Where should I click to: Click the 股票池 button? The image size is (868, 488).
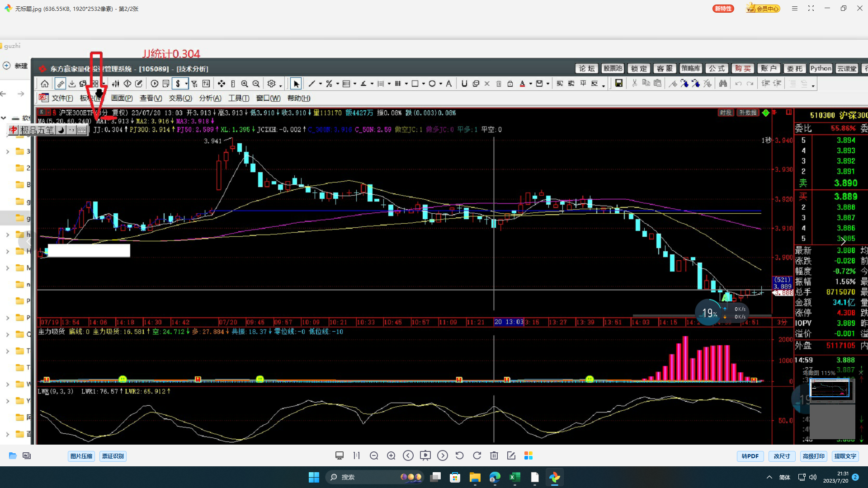613,68
